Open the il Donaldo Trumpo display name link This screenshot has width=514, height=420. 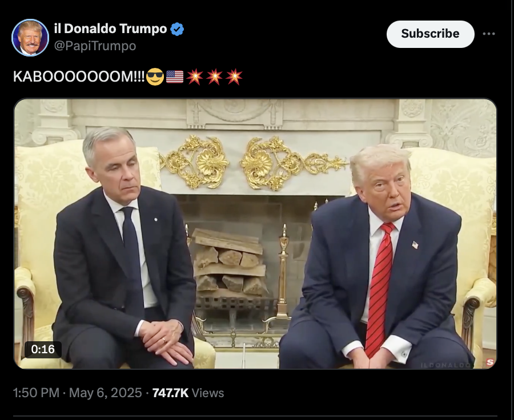[110, 29]
